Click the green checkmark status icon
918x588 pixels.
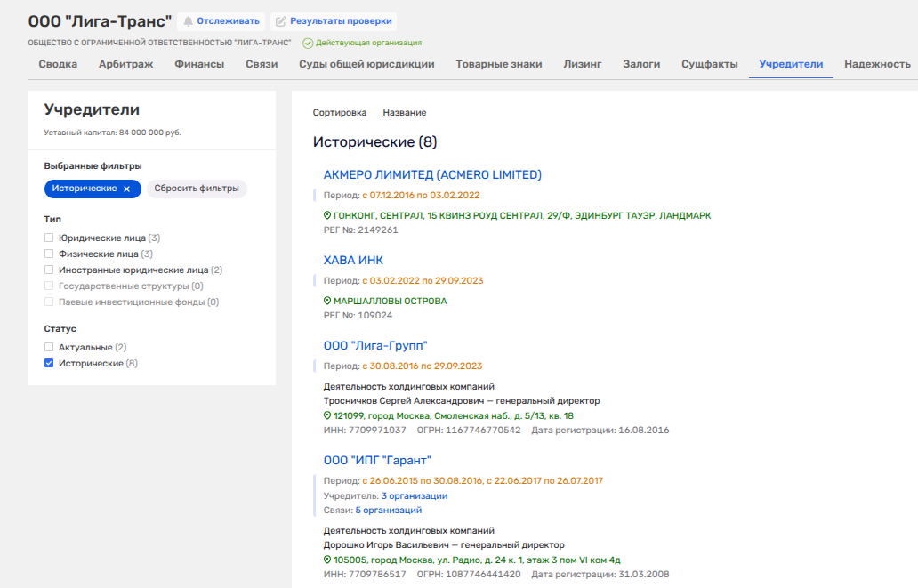pos(308,44)
